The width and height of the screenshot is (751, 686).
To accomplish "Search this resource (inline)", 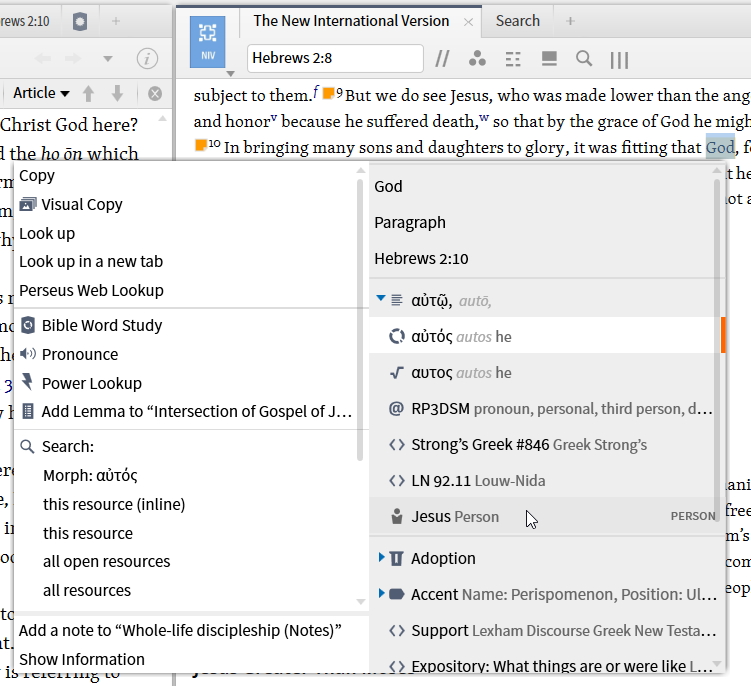I will pyautogui.click(x=114, y=504).
